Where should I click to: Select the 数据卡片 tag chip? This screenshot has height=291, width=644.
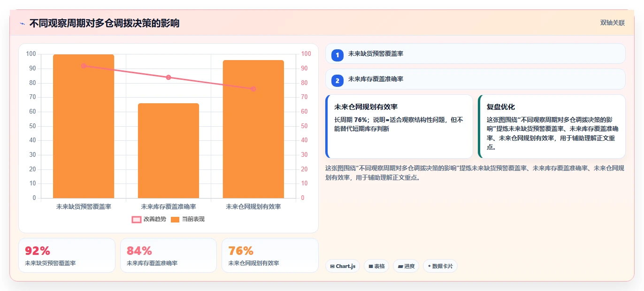[440, 266]
